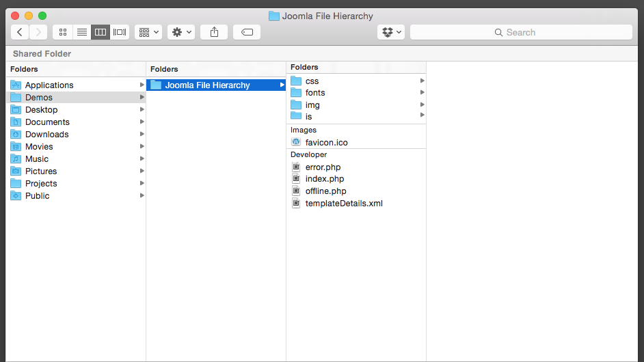This screenshot has height=362, width=644.
Task: Select the favicon.ico file icon
Action: 296,142
